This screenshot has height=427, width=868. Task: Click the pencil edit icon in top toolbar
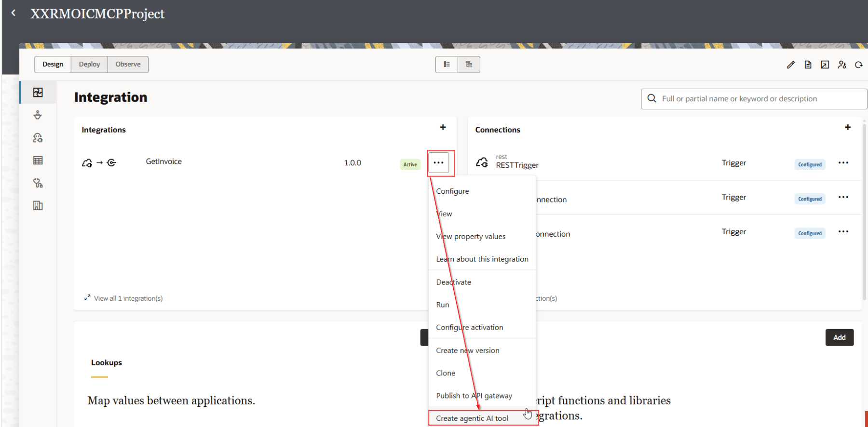791,65
